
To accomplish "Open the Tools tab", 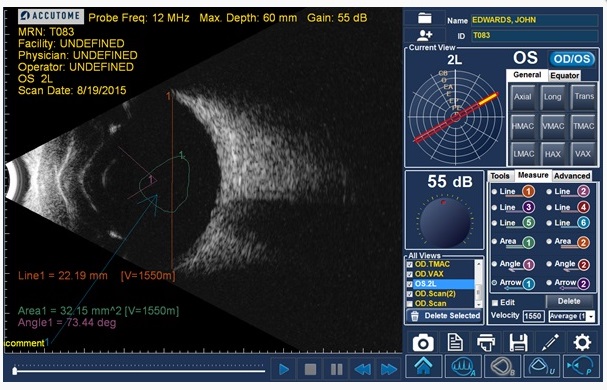I will pos(500,176).
